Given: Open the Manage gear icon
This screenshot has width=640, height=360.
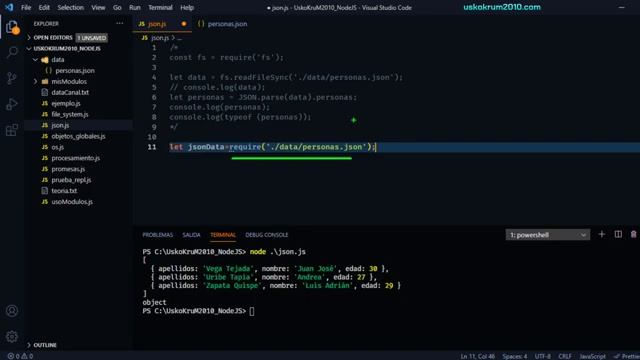Looking at the screenshot, I should click(12, 336).
